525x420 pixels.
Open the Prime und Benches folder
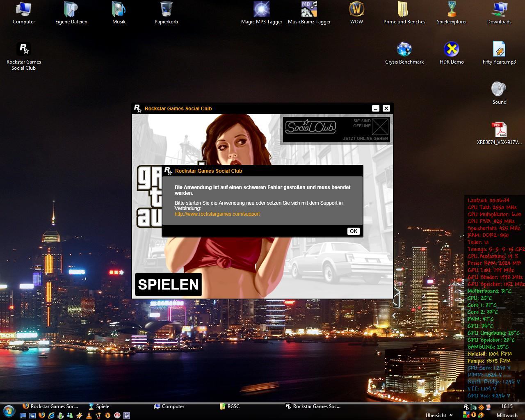[x=404, y=13]
